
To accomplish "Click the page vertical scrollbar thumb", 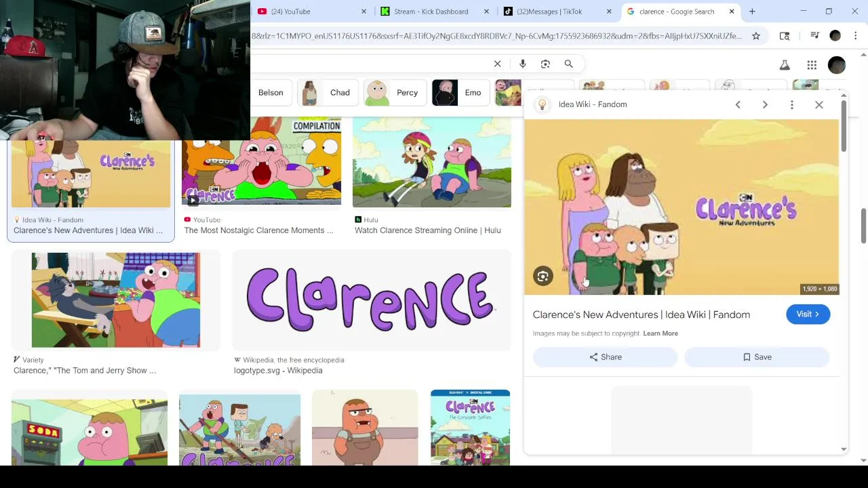I will click(863, 225).
